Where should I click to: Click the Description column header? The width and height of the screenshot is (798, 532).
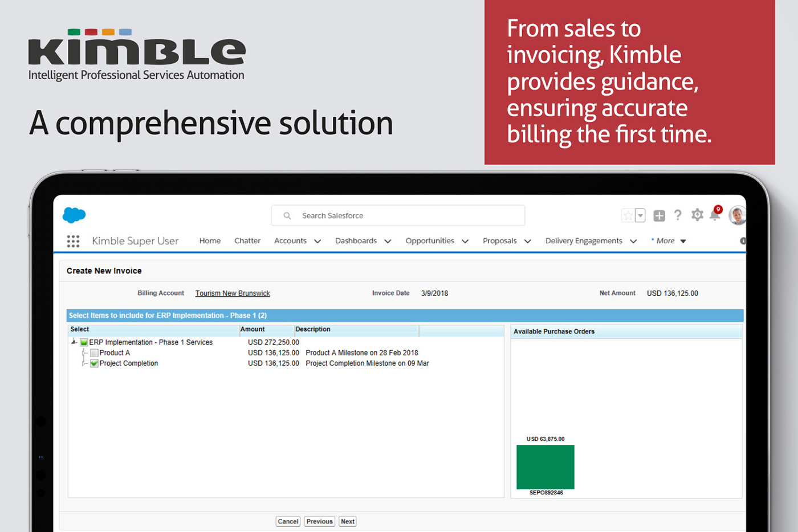coord(356,329)
